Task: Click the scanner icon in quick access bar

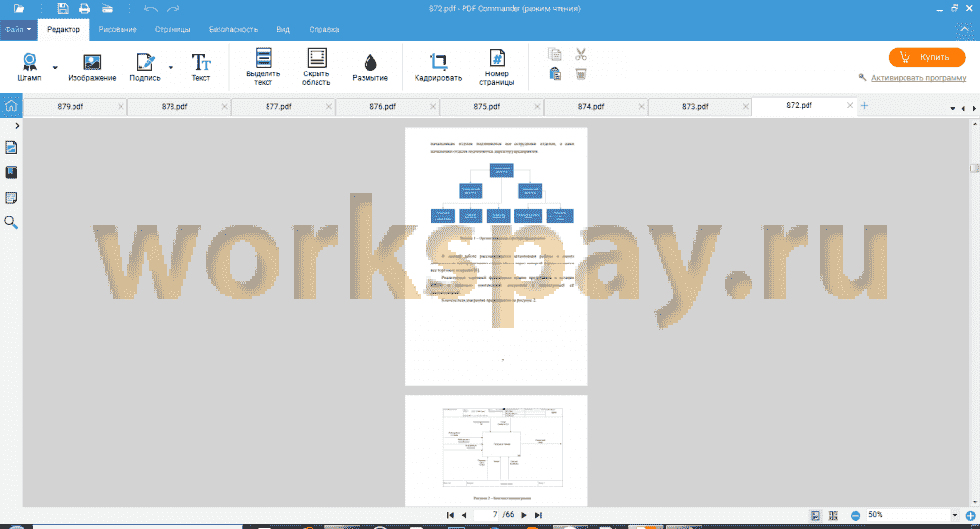Action: coord(108,9)
